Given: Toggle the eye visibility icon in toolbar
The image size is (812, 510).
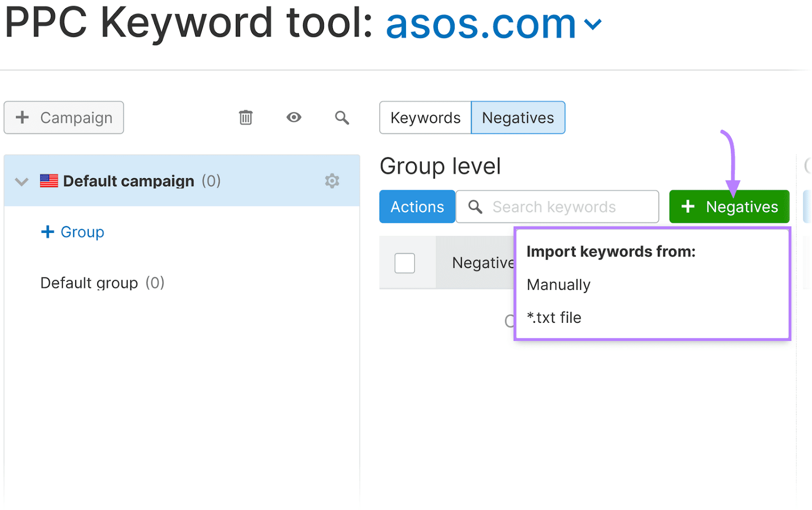Looking at the screenshot, I should 293,117.
